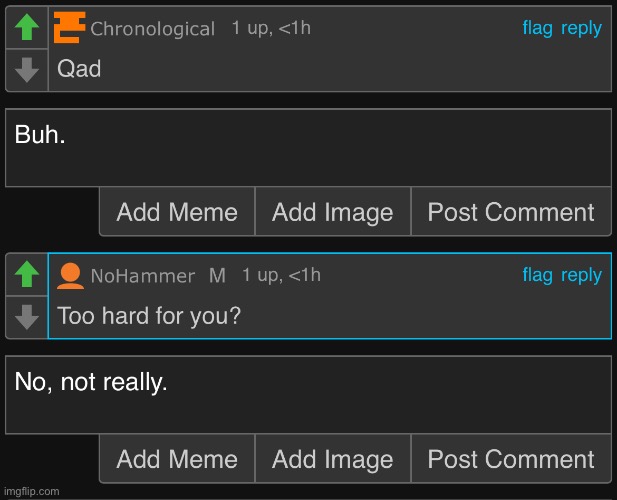Click Add Meme below the Buh. text box
Image resolution: width=617 pixels, height=500 pixels.
177,212
